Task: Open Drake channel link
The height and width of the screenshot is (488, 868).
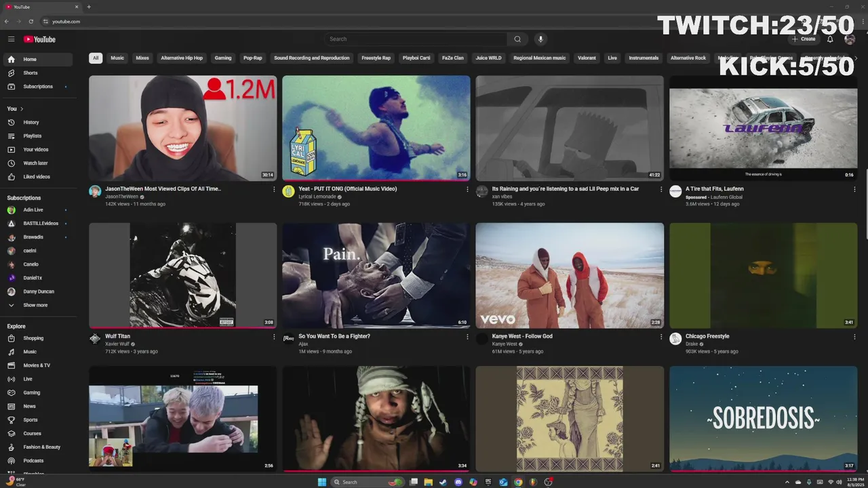Action: point(693,344)
